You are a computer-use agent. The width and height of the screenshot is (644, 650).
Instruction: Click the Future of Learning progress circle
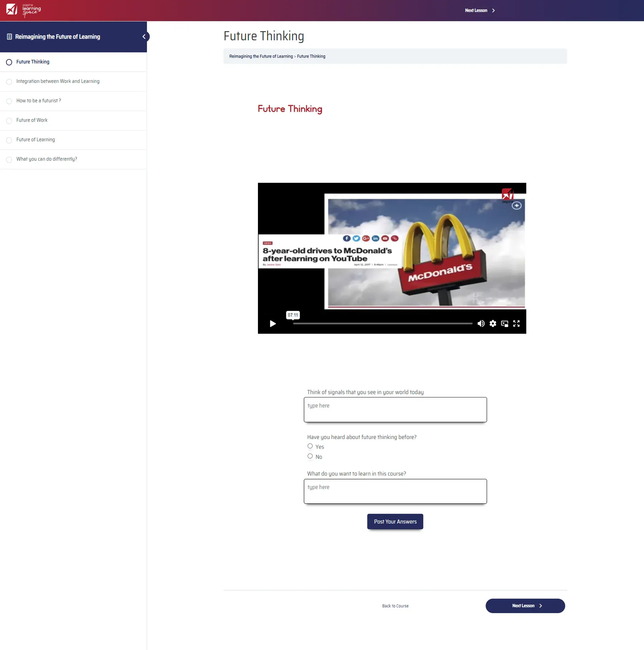click(x=9, y=140)
